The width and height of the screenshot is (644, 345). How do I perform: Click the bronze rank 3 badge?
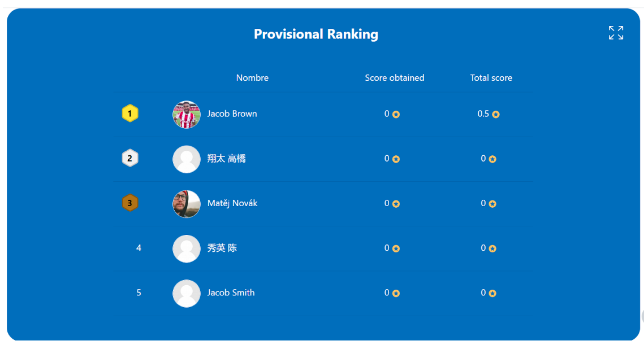tap(130, 203)
